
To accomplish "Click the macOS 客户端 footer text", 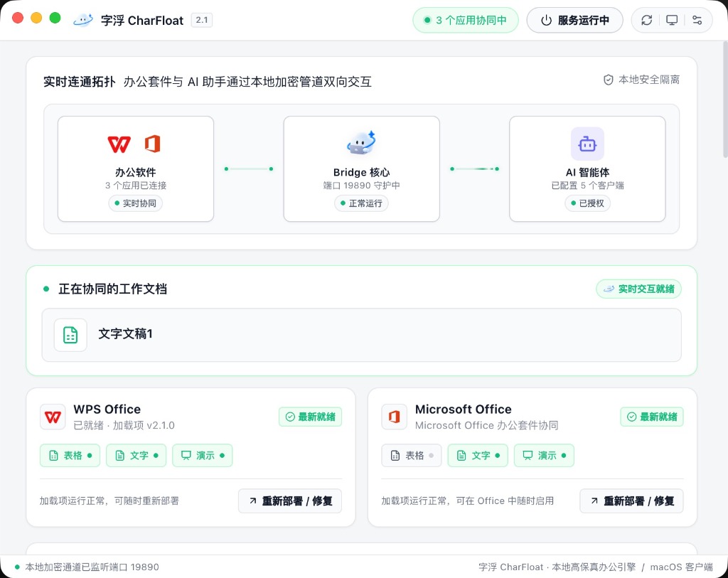I will click(x=681, y=567).
